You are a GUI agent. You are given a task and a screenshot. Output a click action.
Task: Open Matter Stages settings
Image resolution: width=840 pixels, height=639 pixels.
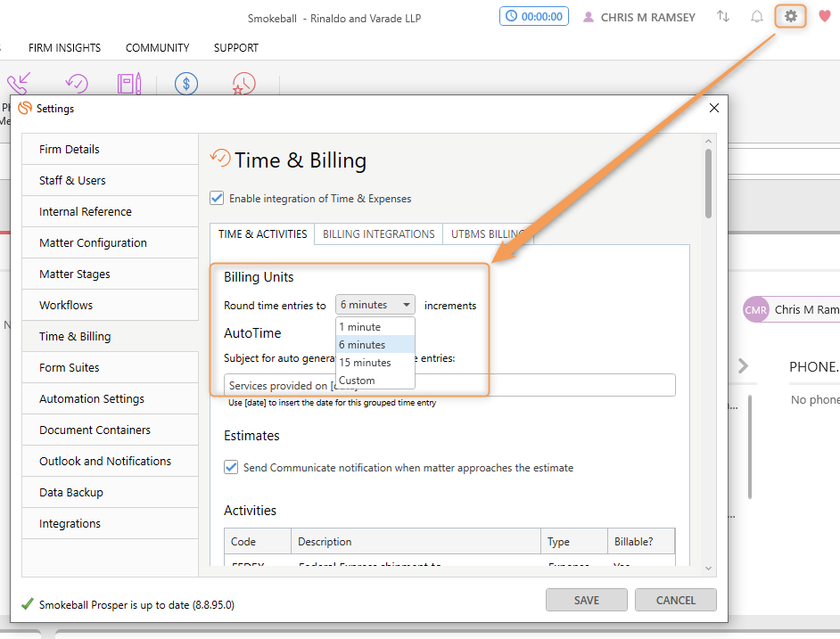[110, 274]
